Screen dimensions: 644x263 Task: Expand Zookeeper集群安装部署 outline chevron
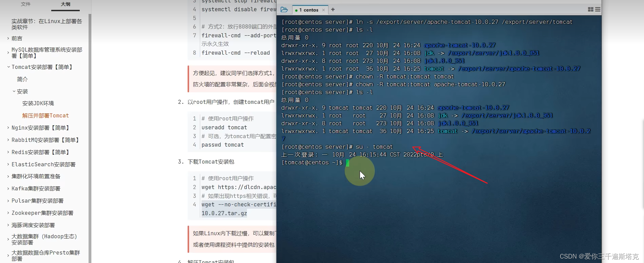click(x=8, y=213)
